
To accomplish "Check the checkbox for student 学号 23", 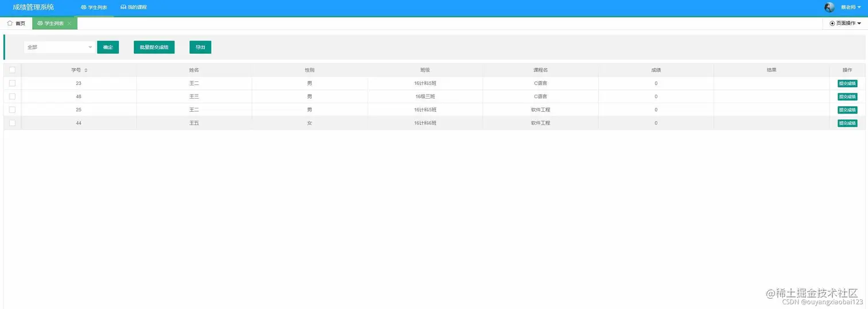I will coord(12,83).
